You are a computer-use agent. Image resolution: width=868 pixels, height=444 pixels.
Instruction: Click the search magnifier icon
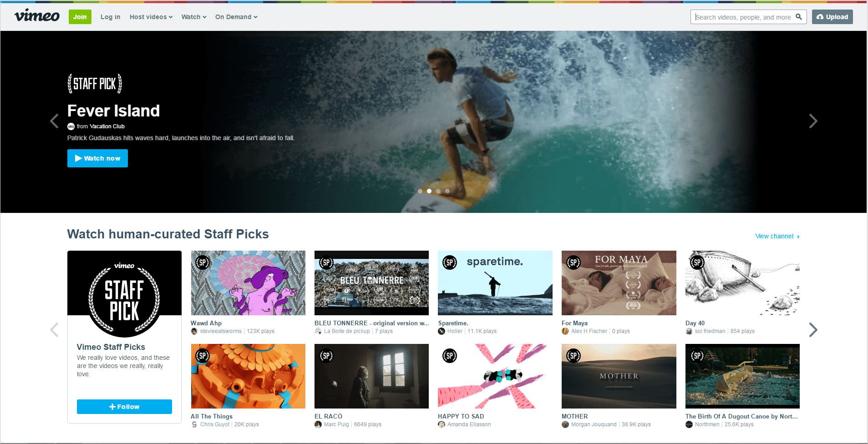(x=799, y=17)
